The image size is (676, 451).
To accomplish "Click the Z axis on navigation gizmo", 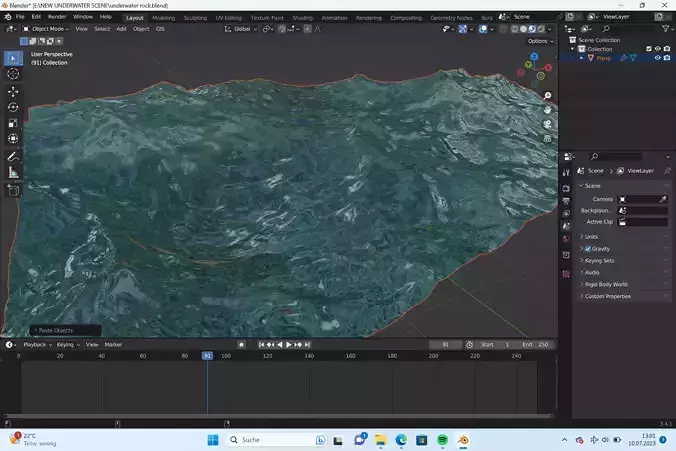I will pyautogui.click(x=534, y=56).
